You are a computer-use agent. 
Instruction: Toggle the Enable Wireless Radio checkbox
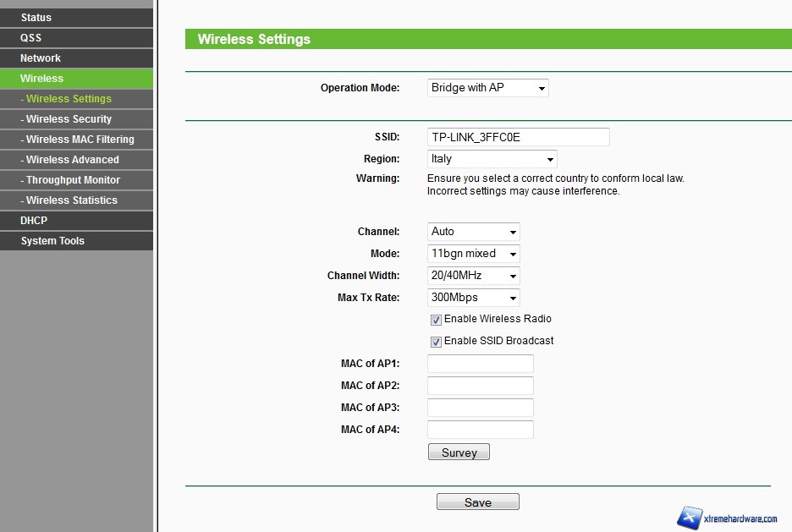click(x=436, y=320)
